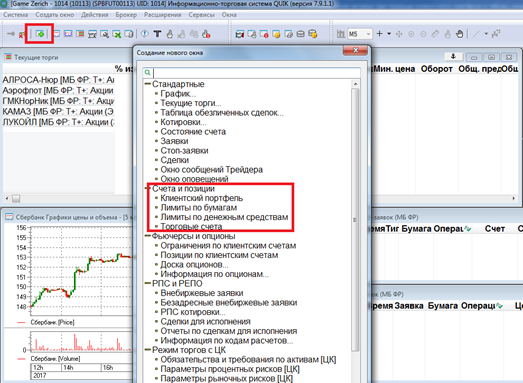Collapse the Режим торгов с ЦК group
This screenshot has width=523, height=383.
(147, 350)
